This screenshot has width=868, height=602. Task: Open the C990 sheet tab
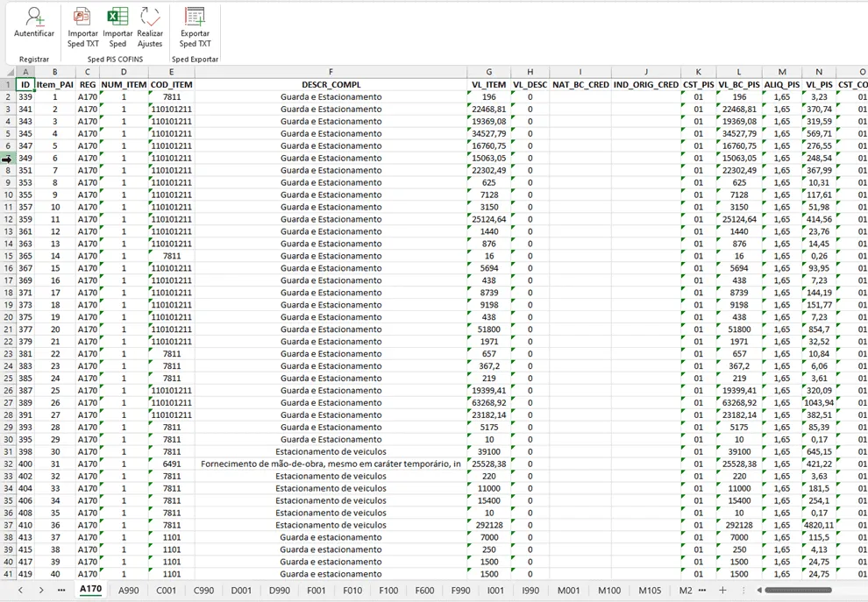[203, 591]
